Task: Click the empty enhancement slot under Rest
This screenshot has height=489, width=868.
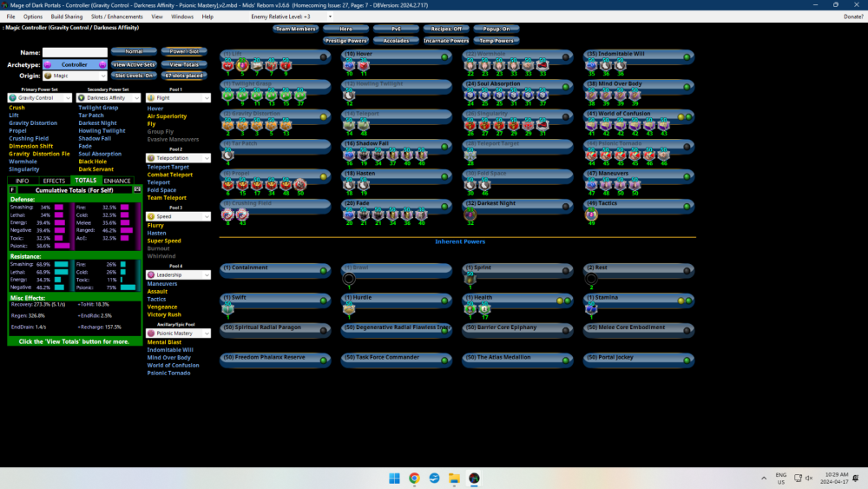Action: coord(592,279)
